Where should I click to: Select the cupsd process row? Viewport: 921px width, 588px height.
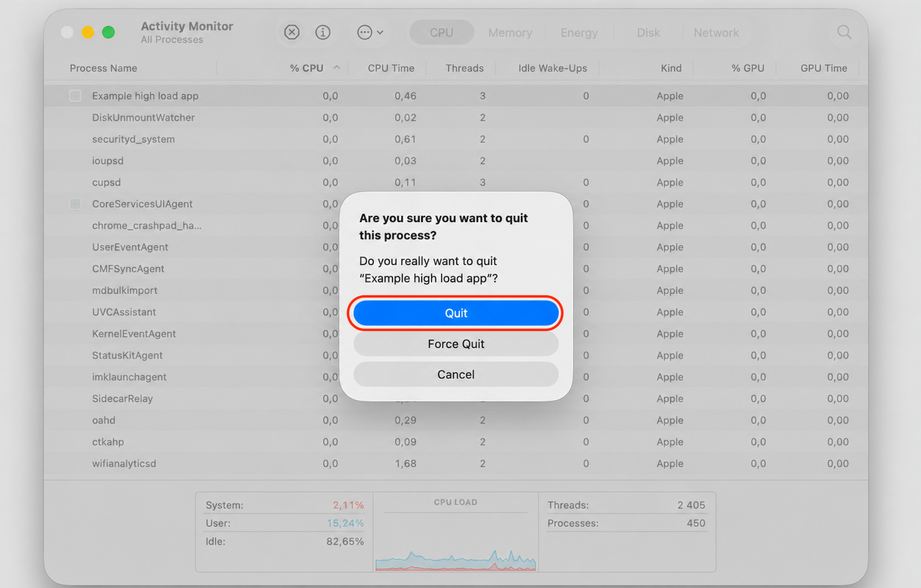[x=456, y=183]
